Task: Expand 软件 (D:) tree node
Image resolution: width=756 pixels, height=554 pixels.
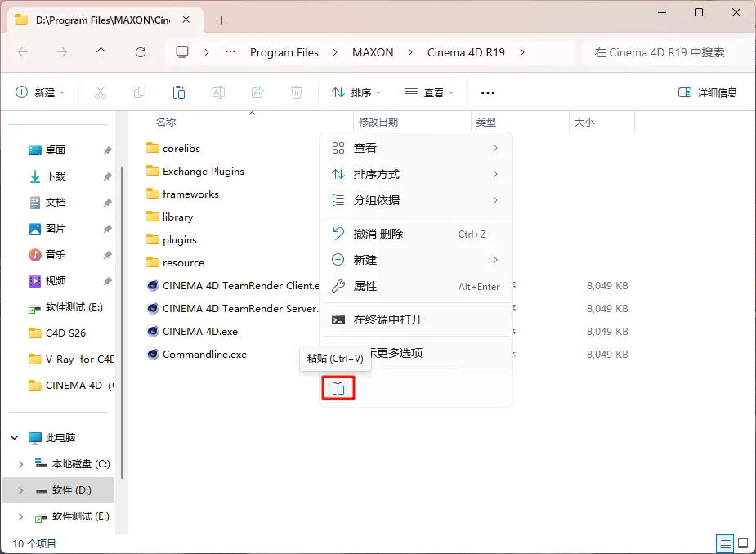Action: 20,490
